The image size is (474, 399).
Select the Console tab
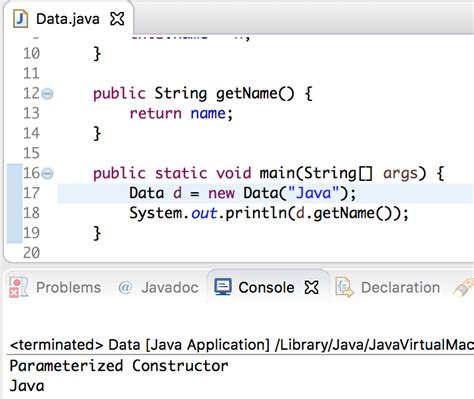pos(266,287)
